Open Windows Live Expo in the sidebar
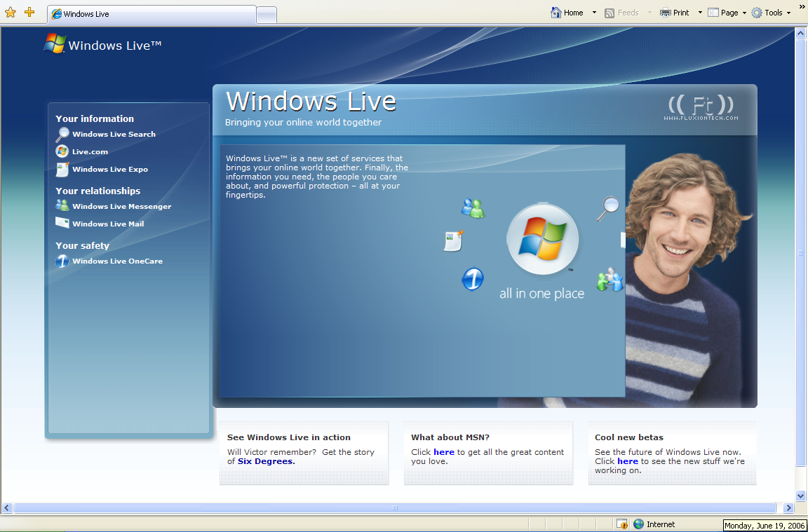Screen dimensions: 808x532 [109, 169]
